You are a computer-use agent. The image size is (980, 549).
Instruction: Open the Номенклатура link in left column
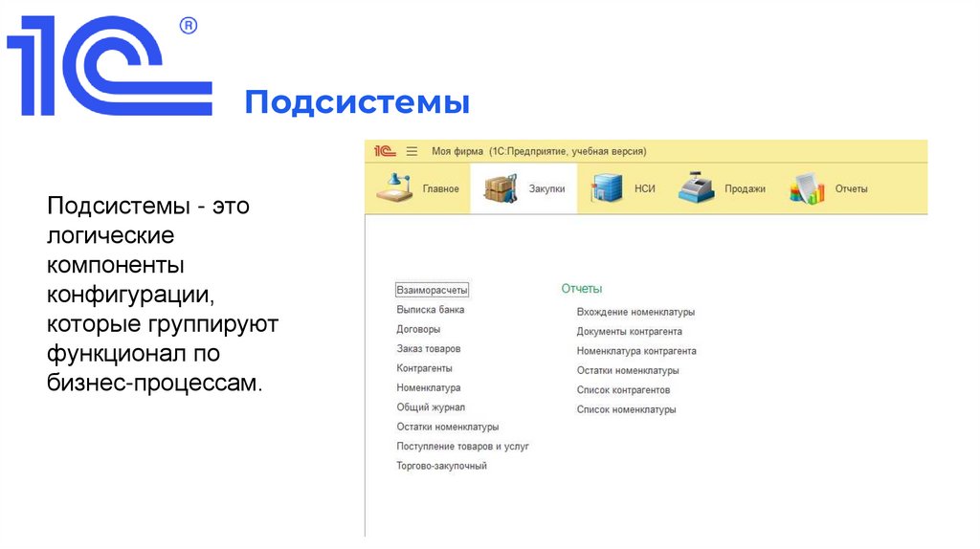(428, 388)
